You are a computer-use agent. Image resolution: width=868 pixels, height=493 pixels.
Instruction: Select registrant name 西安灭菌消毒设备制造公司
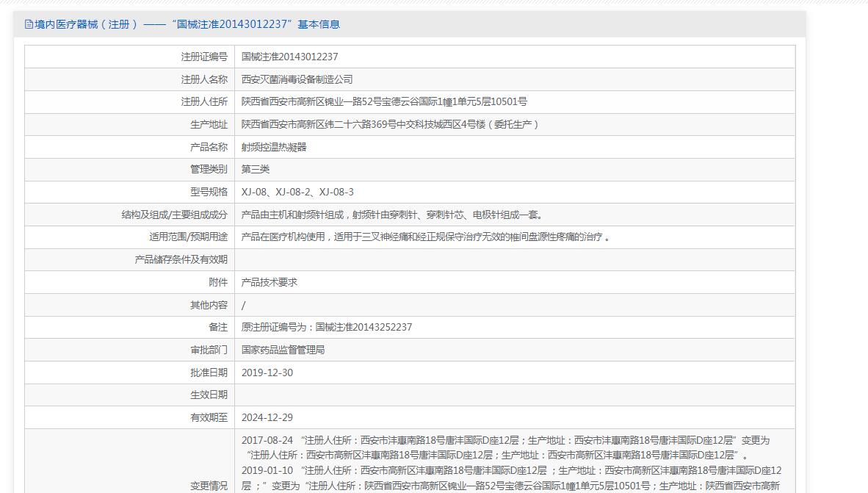tap(297, 79)
